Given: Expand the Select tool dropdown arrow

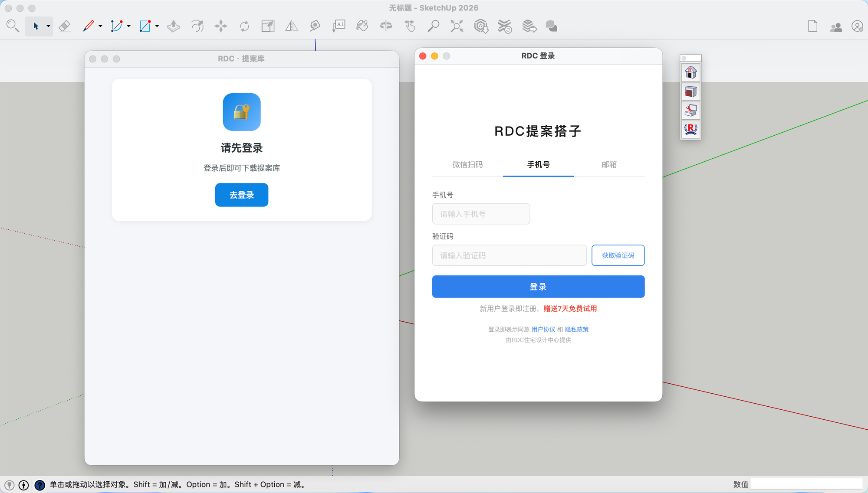Looking at the screenshot, I should [48, 26].
